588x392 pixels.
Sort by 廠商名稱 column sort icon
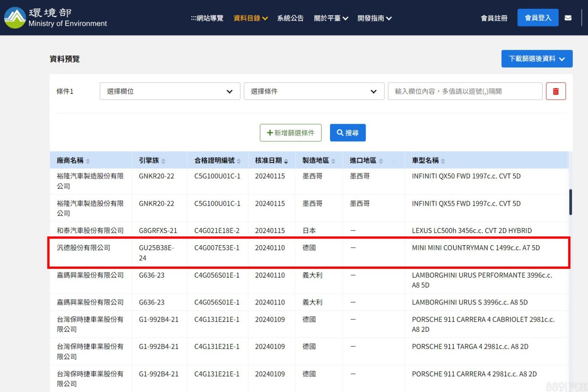click(x=88, y=161)
